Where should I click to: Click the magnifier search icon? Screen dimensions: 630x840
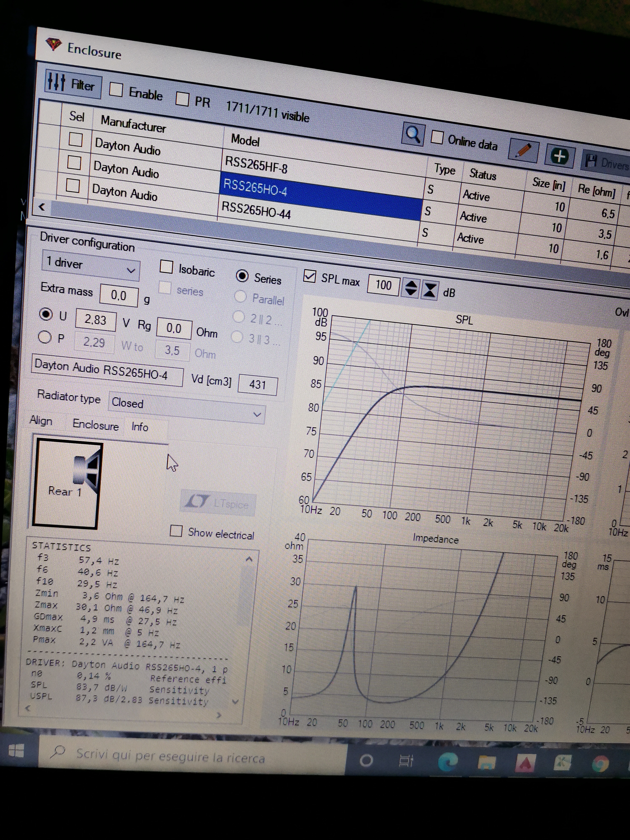[x=413, y=134]
